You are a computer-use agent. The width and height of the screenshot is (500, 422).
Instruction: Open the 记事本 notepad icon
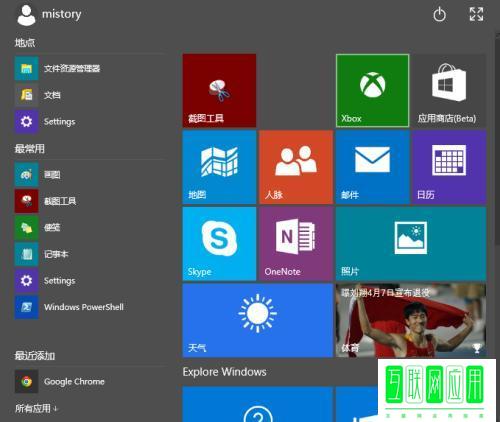26,254
